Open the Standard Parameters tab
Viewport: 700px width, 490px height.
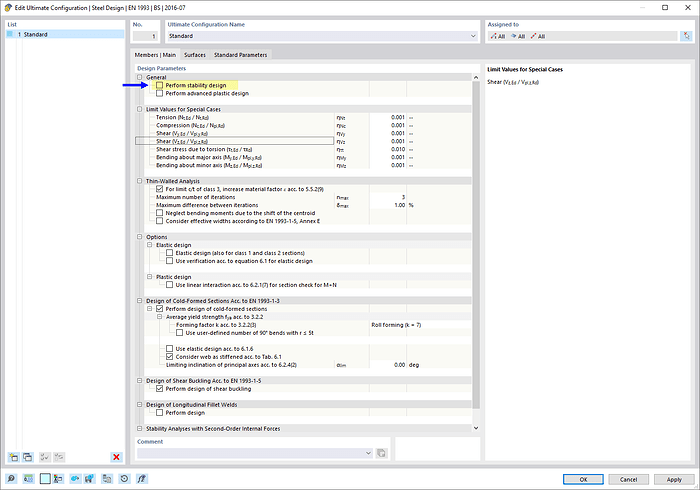240,54
